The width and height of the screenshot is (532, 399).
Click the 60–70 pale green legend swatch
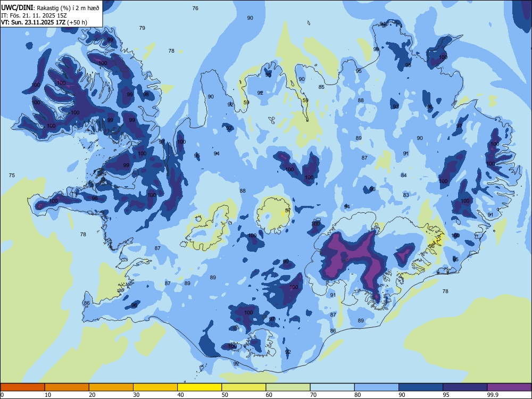[x=288, y=387]
